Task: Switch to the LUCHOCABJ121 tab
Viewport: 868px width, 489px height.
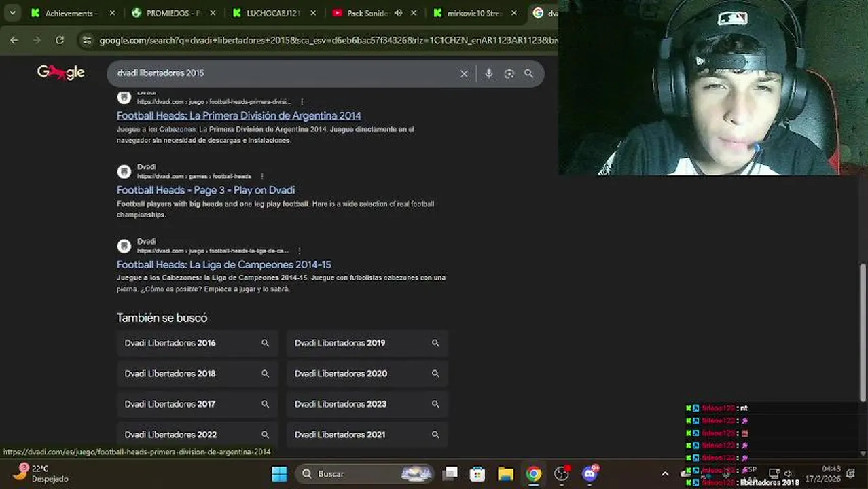Action: coord(266,13)
